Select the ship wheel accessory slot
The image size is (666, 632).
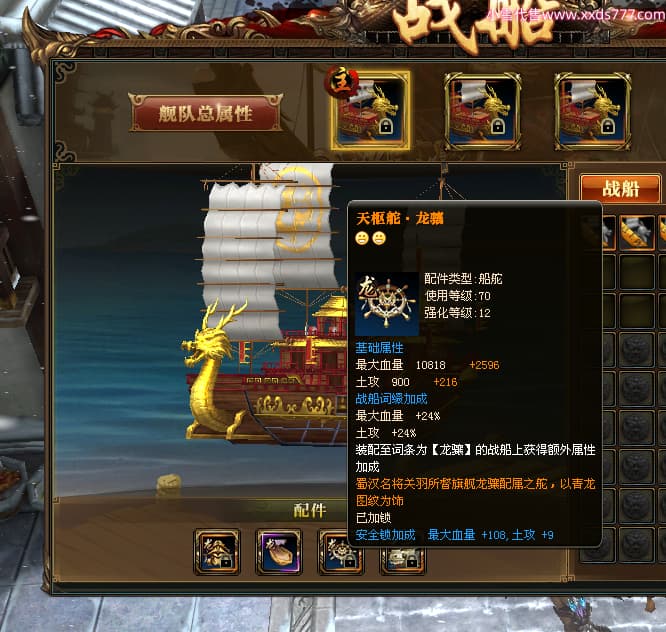(x=341, y=552)
